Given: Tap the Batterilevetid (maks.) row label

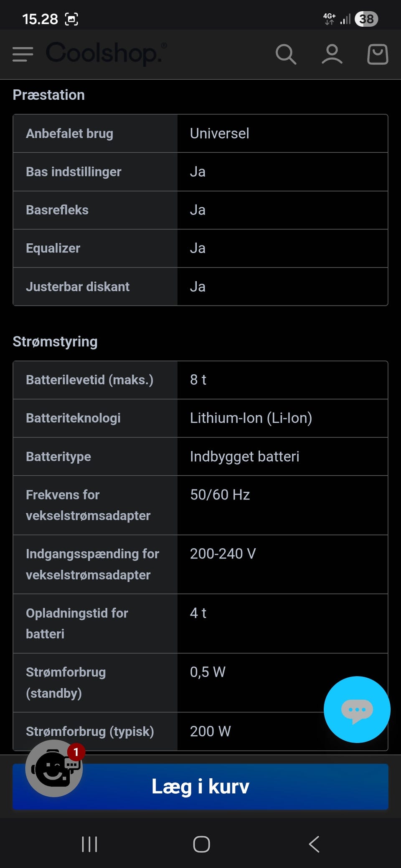Looking at the screenshot, I should point(90,380).
